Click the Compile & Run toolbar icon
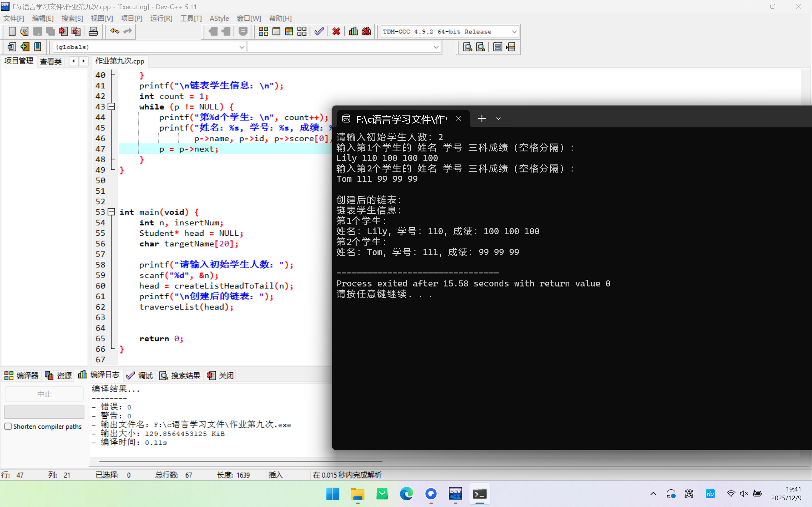 pyautogui.click(x=289, y=31)
